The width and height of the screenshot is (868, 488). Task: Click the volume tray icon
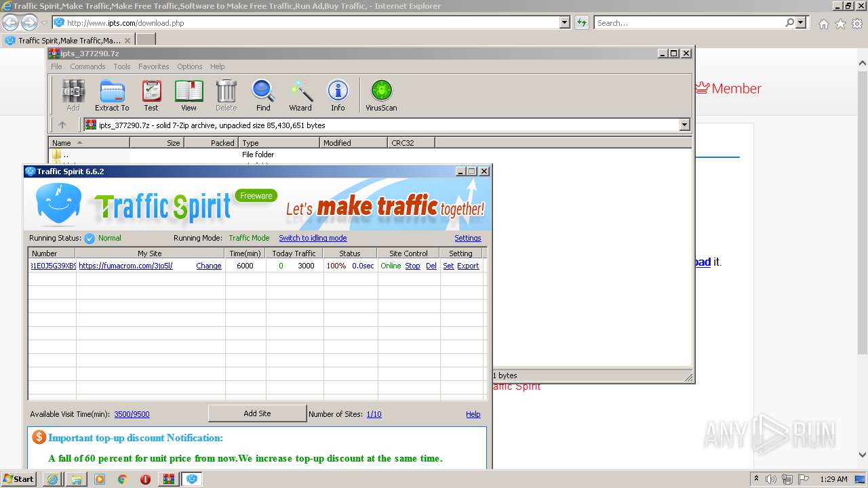(771, 479)
